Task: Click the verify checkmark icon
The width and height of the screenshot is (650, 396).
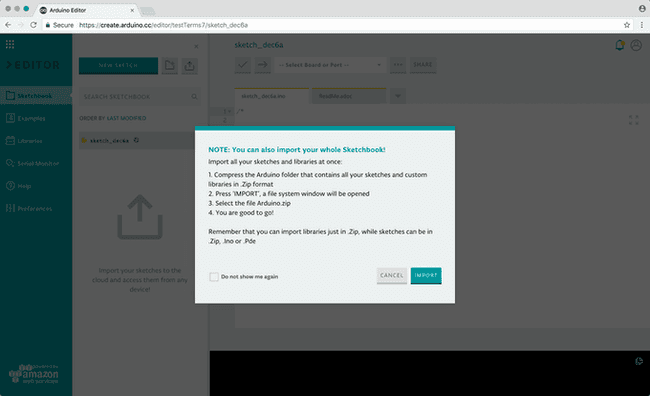Action: (243, 65)
